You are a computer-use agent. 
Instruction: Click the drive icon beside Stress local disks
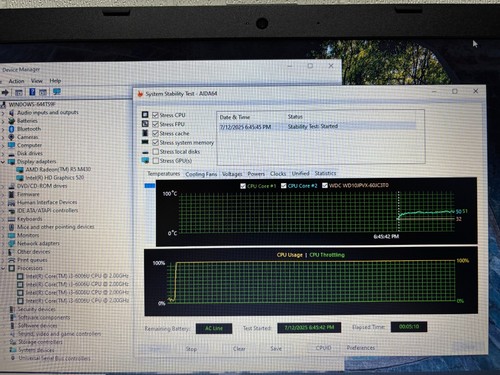(145, 152)
